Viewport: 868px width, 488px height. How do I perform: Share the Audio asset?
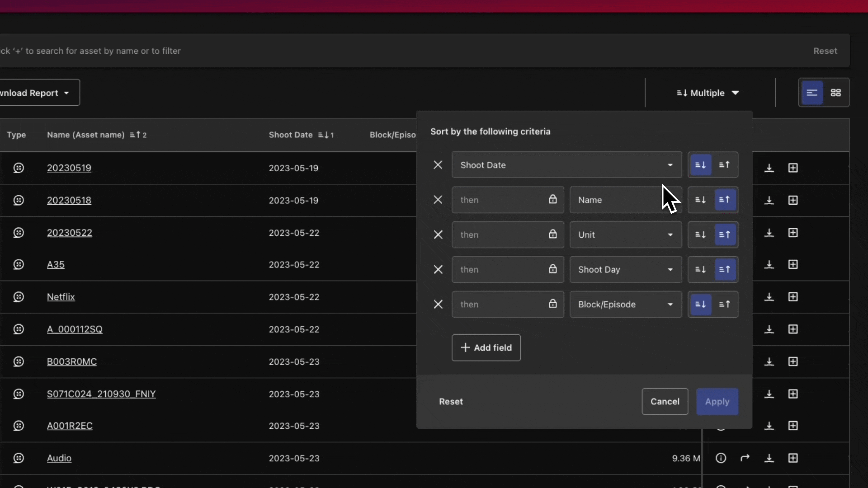745,458
